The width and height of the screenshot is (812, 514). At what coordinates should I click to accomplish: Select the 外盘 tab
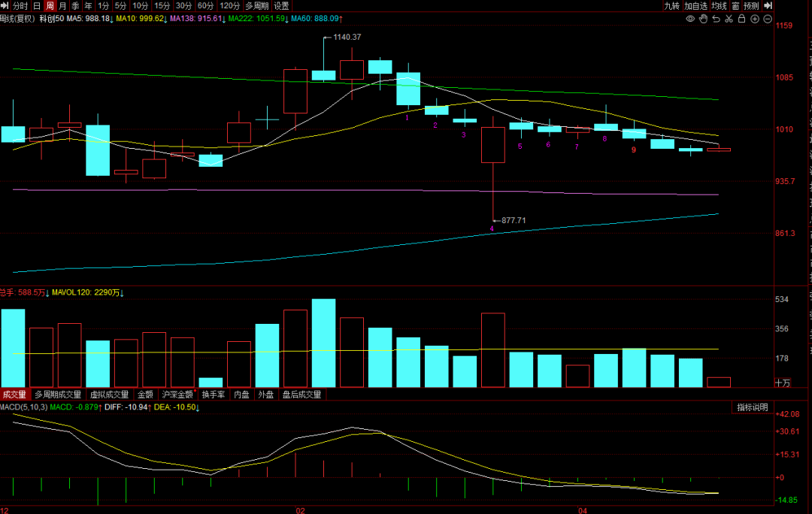(266, 395)
